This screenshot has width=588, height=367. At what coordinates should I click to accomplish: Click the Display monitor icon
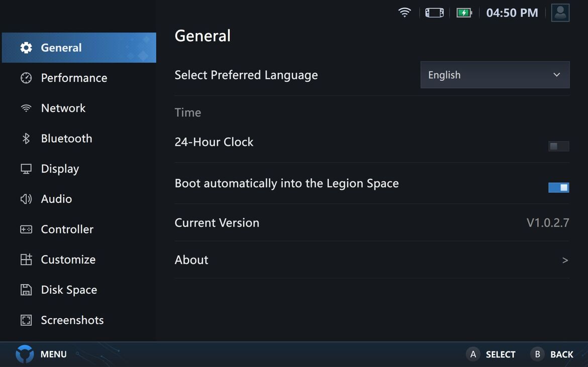[x=26, y=169]
